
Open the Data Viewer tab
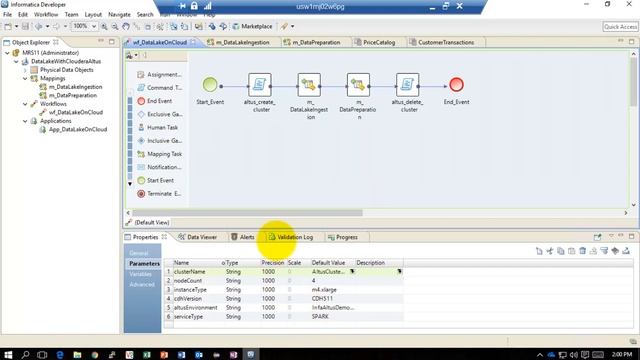click(x=198, y=237)
